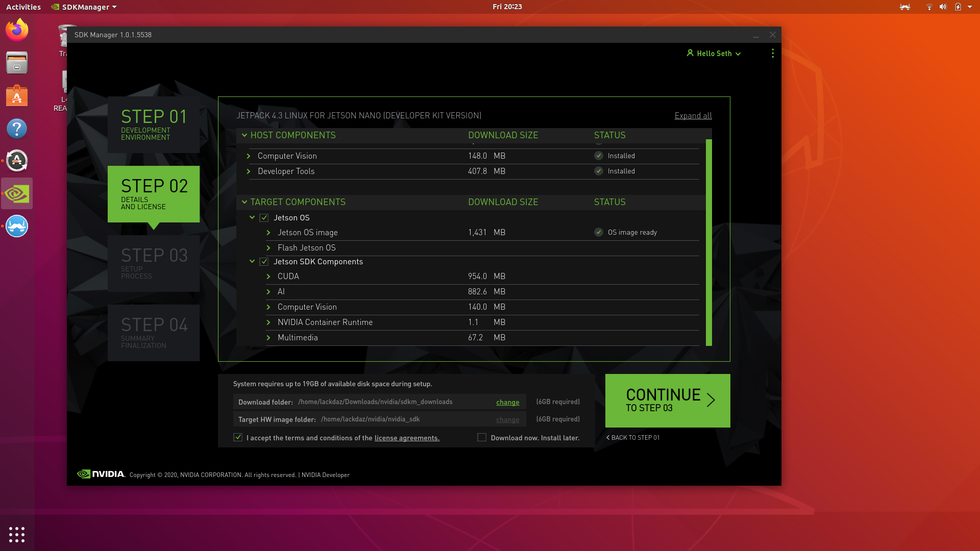Open the SDKManager top bar menu
Viewport: 980px width, 551px height.
click(84, 7)
